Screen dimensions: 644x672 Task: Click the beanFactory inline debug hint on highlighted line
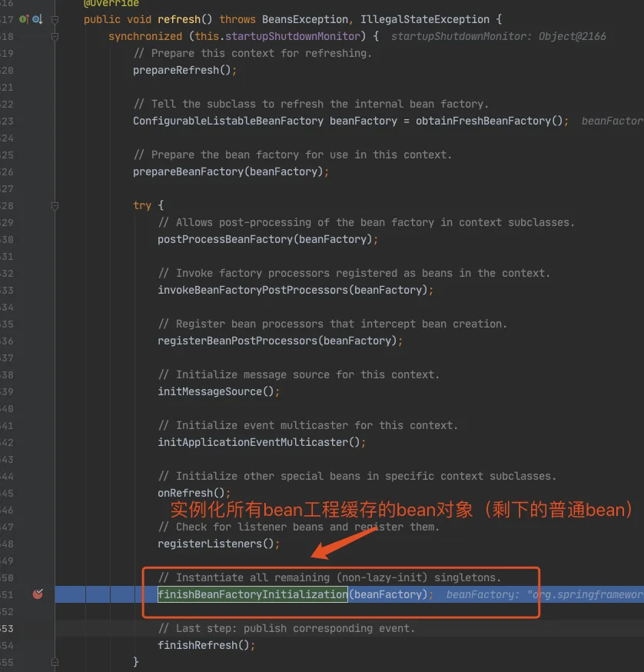pos(545,594)
